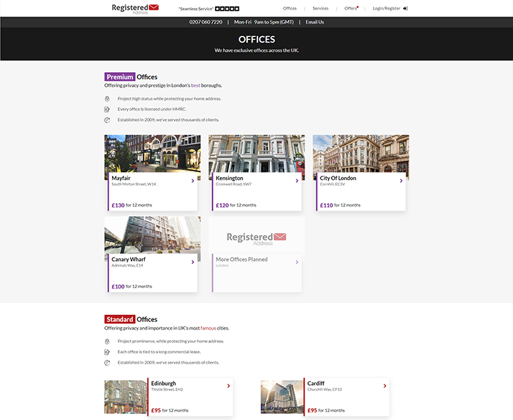Click the Cardiff card red arrow

(384, 386)
